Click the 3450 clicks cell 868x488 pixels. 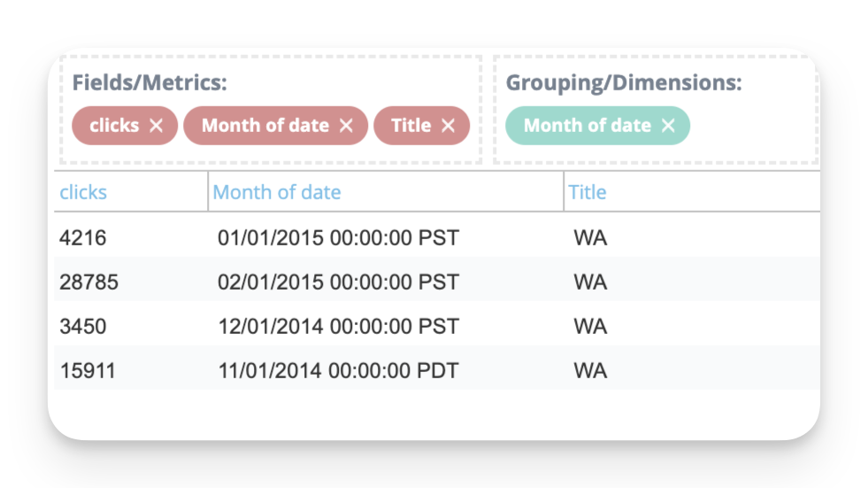point(82,326)
